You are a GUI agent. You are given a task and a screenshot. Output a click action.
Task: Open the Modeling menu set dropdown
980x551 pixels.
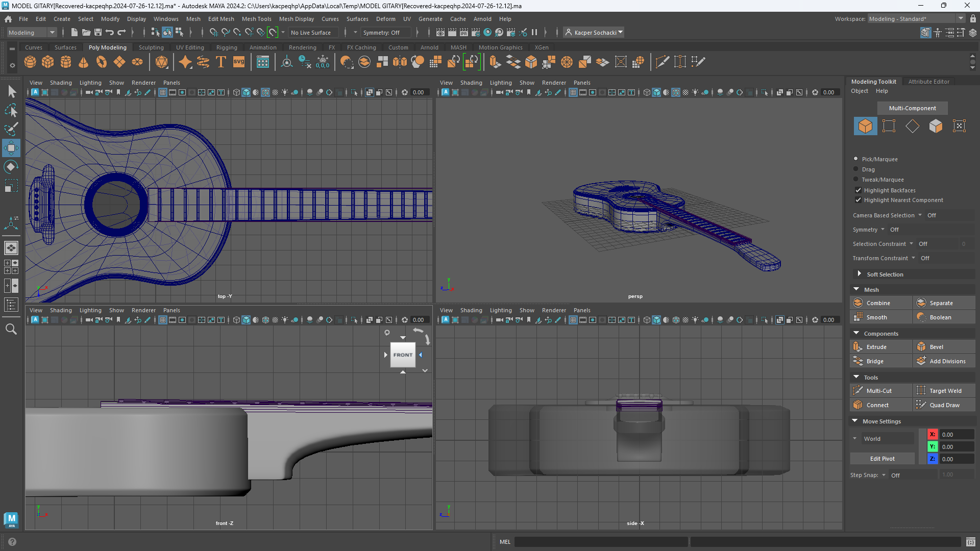[x=32, y=32]
